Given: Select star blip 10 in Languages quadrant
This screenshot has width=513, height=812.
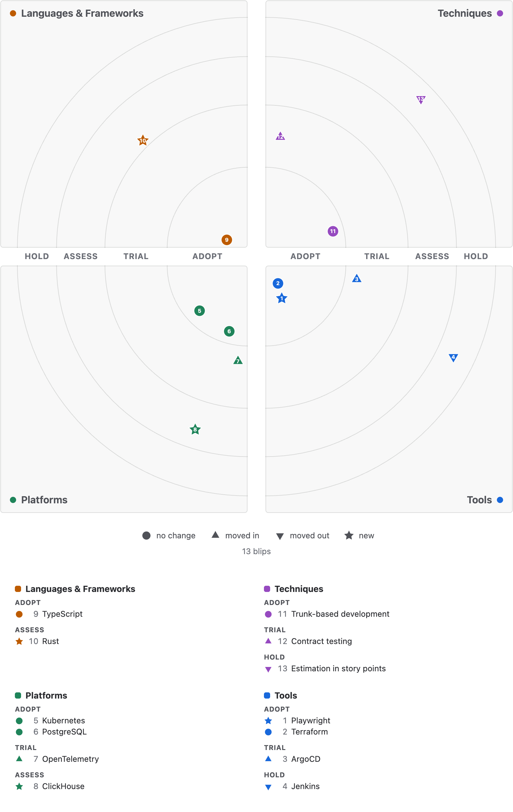Looking at the screenshot, I should click(143, 140).
